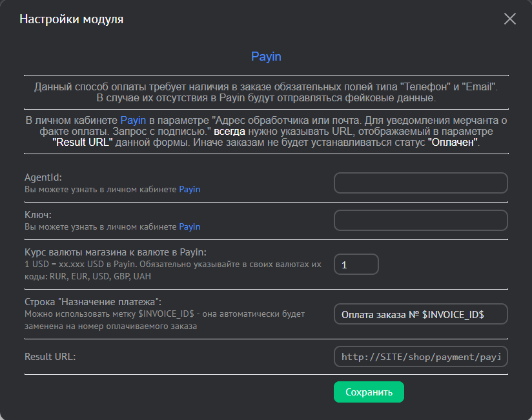
Task: Click the 'Оплата заказа № $INVOICE_ID$' text field
Action: click(x=420, y=314)
